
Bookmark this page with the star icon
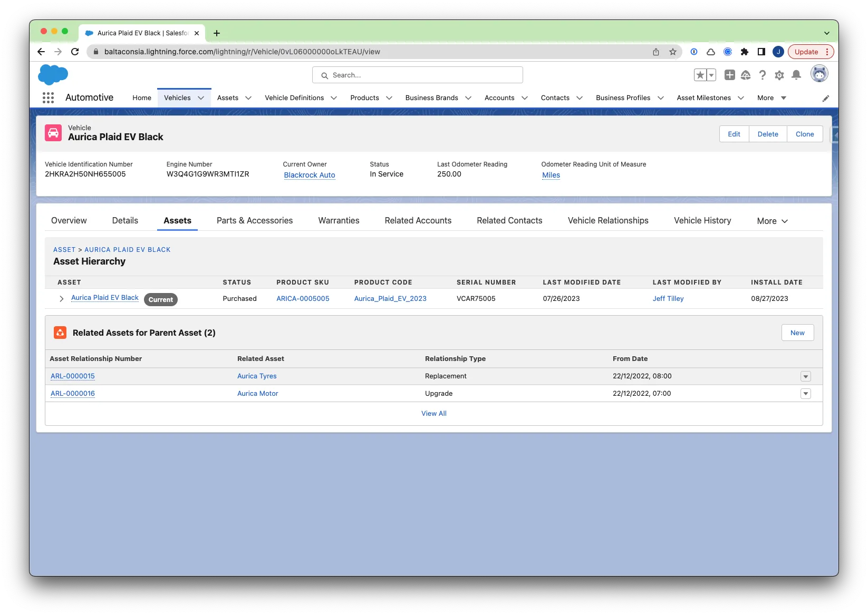coord(672,52)
